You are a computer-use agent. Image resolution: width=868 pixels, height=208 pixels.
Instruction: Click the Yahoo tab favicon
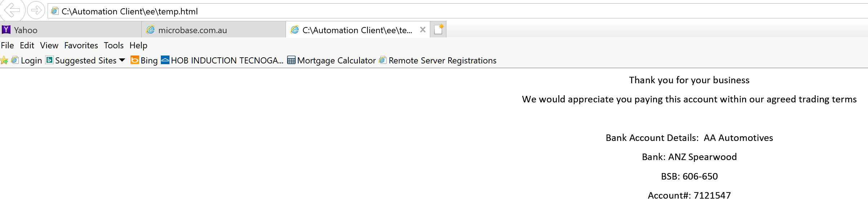6,30
